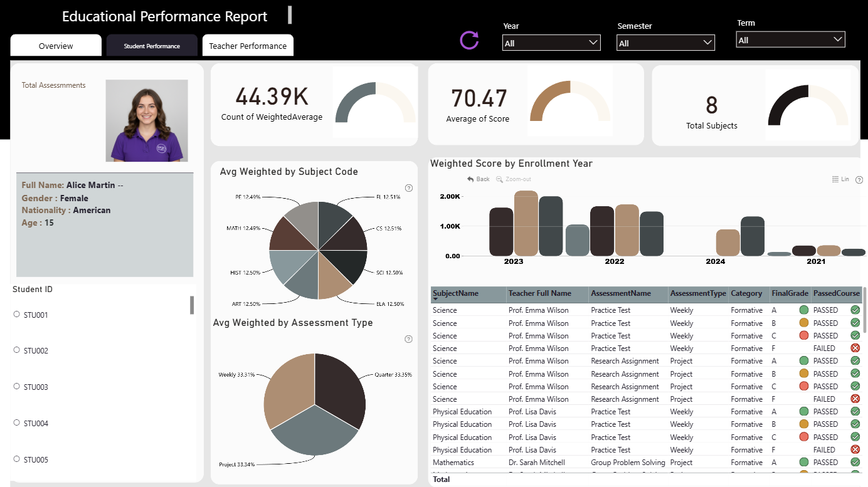Sort table by FinalGrade header

[x=790, y=293]
